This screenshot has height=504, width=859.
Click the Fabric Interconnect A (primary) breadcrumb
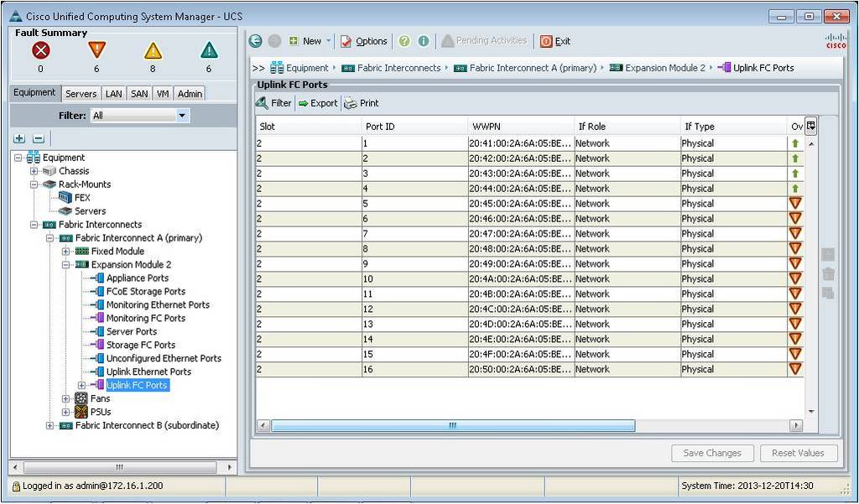tap(533, 68)
